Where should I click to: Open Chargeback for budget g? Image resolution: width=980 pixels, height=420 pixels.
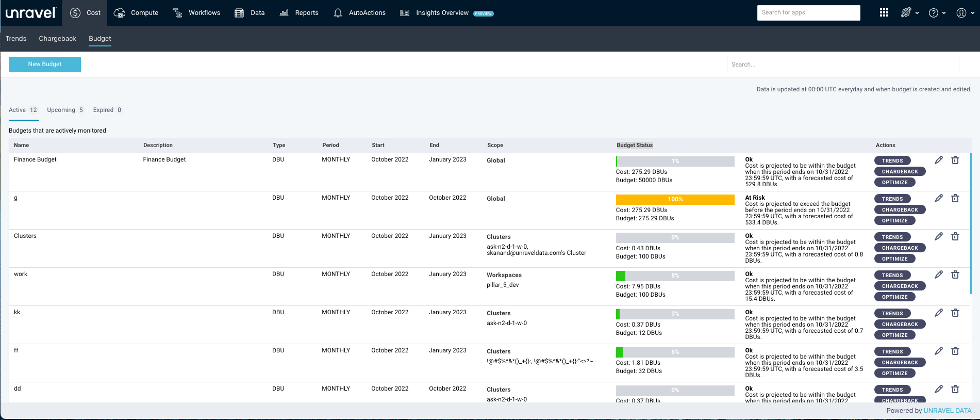click(x=900, y=210)
